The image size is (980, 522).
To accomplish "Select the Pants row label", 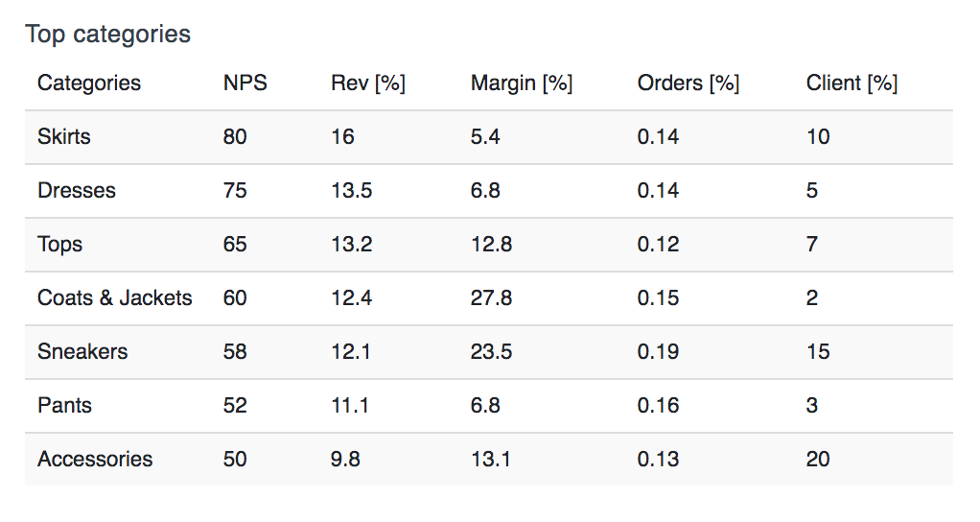I will [64, 406].
